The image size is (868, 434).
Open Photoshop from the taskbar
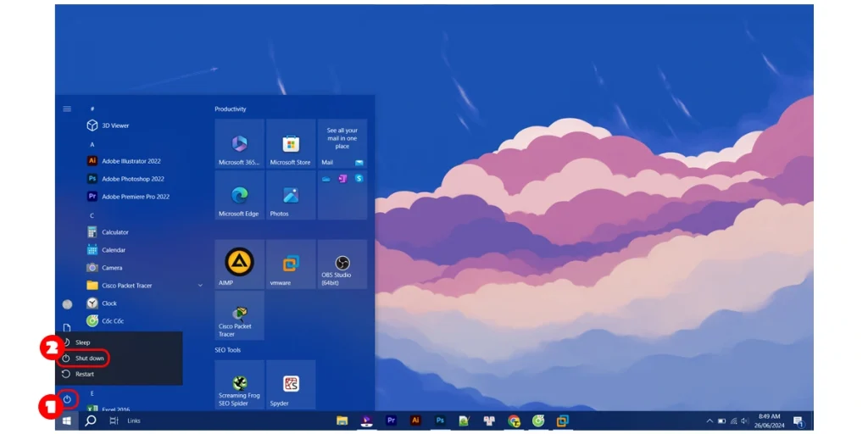pos(440,420)
